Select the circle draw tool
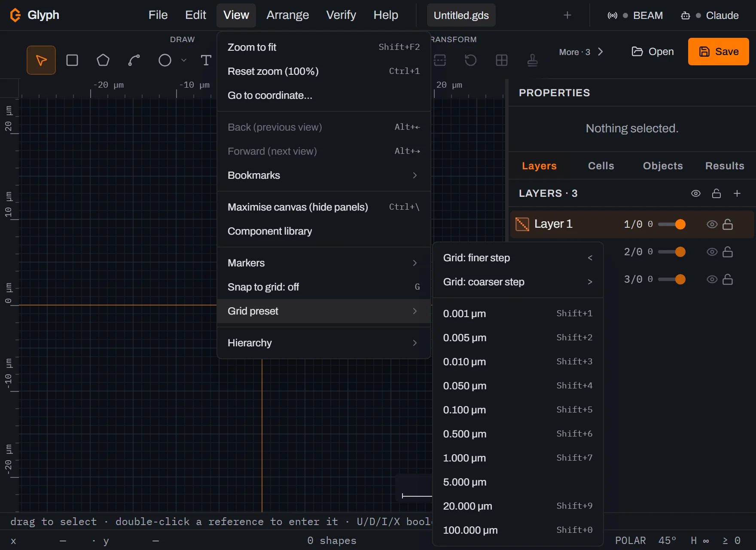756x550 pixels. click(x=165, y=60)
